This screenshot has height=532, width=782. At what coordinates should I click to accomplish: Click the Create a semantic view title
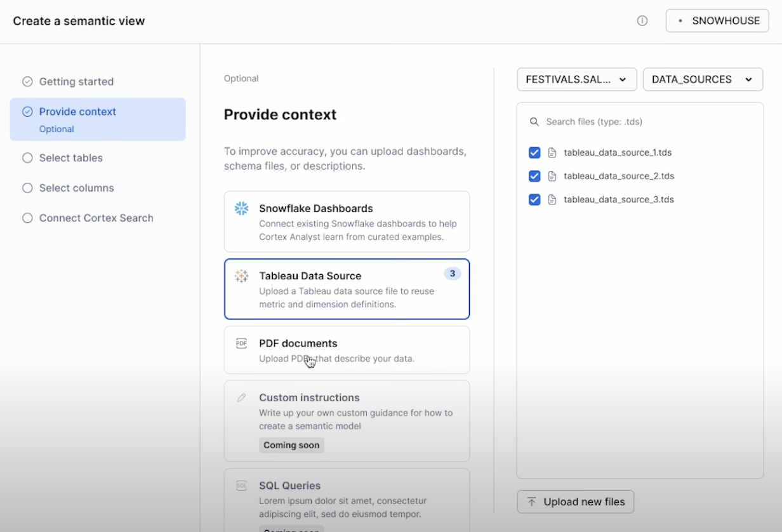tap(79, 21)
